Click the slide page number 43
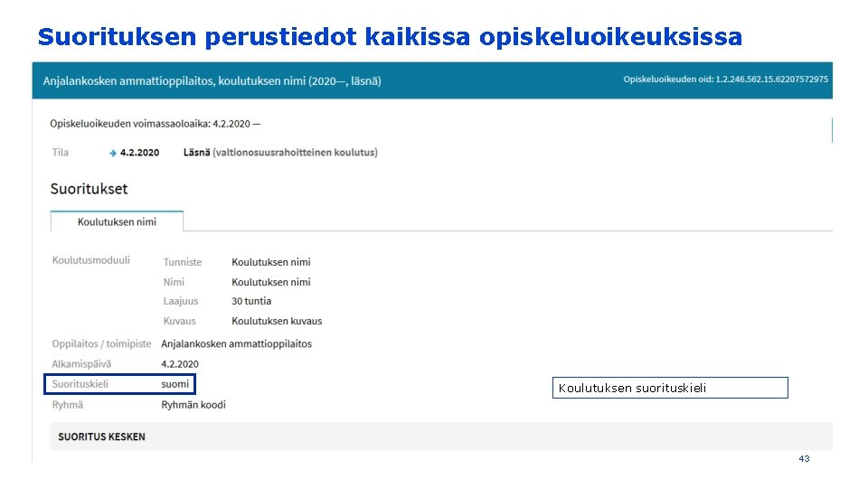Screen dimensions: 868x488 tap(805, 459)
